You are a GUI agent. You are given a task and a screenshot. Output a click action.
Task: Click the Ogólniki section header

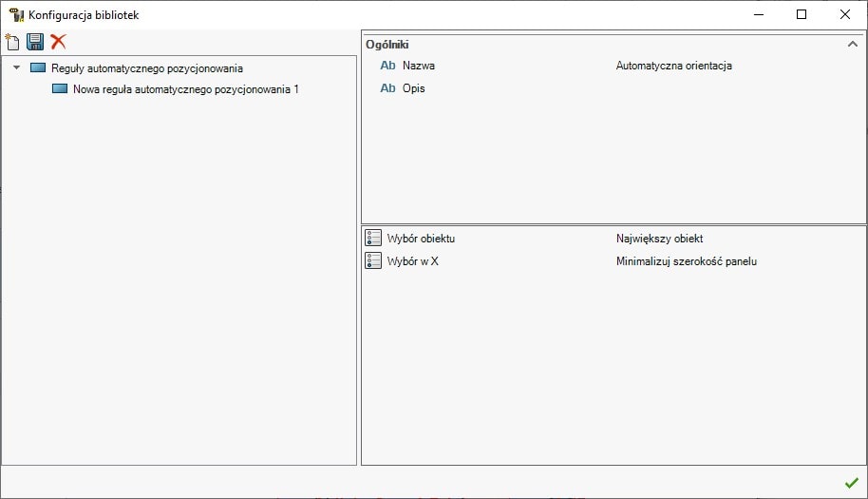click(x=387, y=45)
